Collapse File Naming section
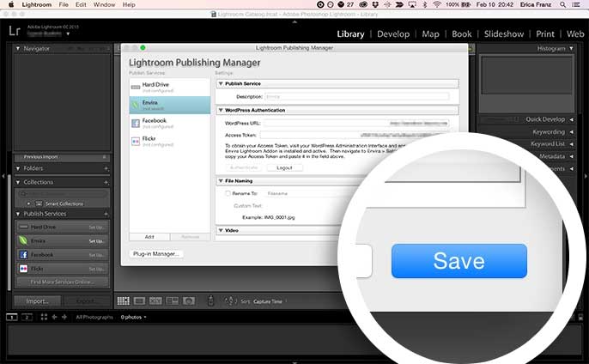This screenshot has width=589, height=364. pyautogui.click(x=221, y=180)
